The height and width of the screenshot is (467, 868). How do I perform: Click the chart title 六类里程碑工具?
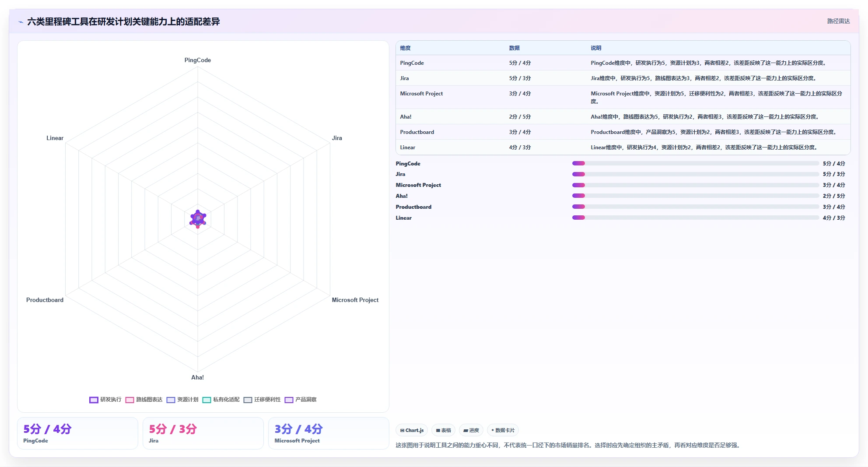point(123,21)
